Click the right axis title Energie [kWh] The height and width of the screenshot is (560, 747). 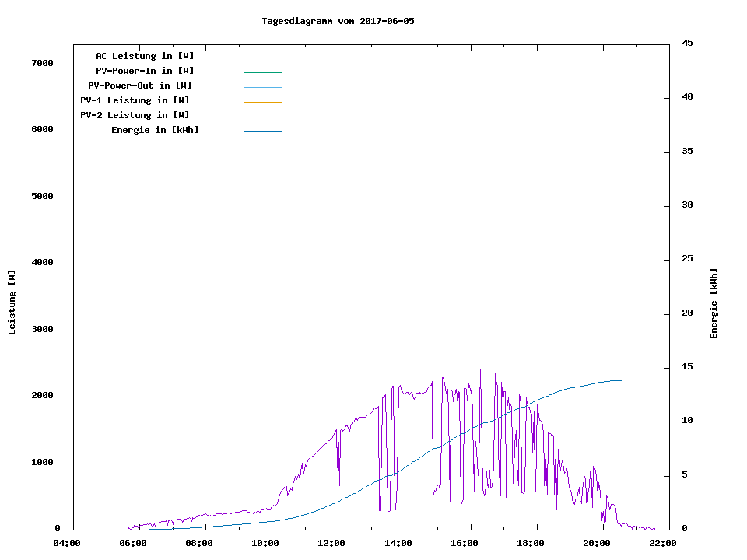click(714, 303)
